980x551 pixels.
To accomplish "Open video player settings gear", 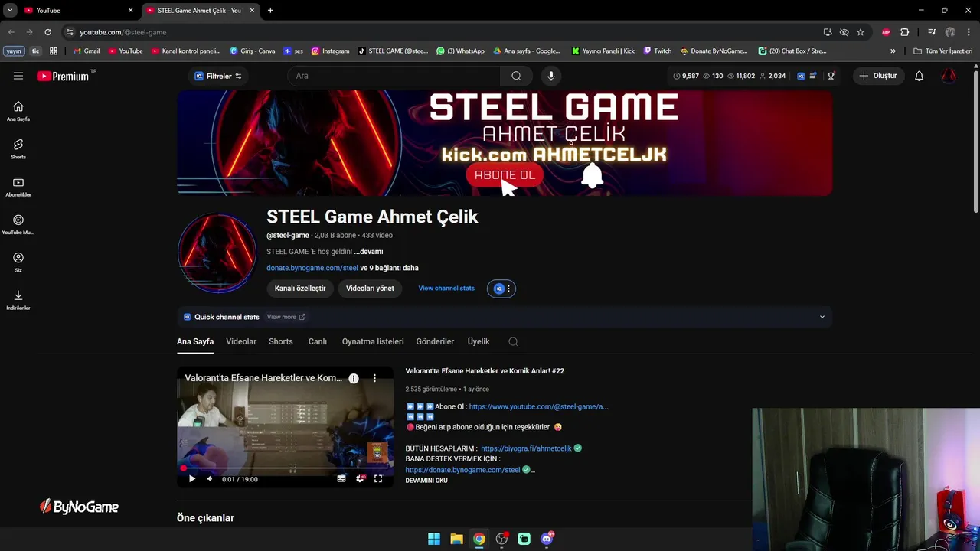I will click(x=360, y=479).
